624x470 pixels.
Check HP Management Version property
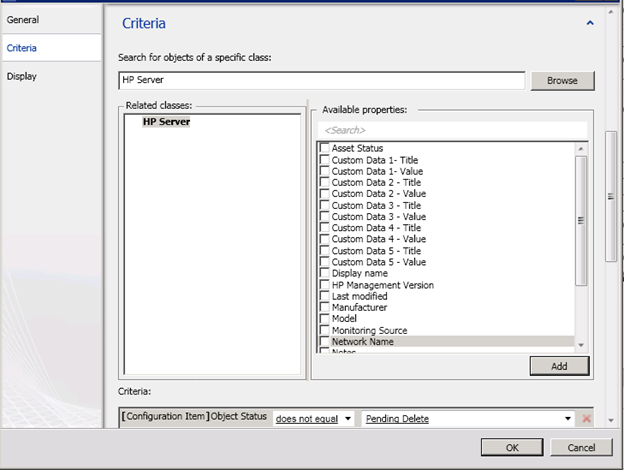coord(325,285)
